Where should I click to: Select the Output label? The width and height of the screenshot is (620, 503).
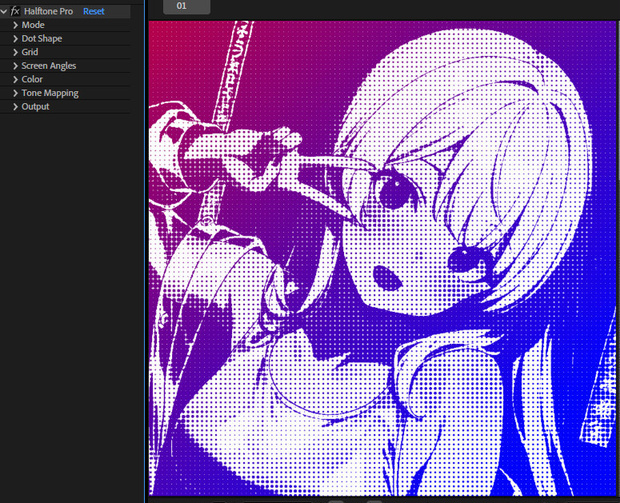[35, 107]
